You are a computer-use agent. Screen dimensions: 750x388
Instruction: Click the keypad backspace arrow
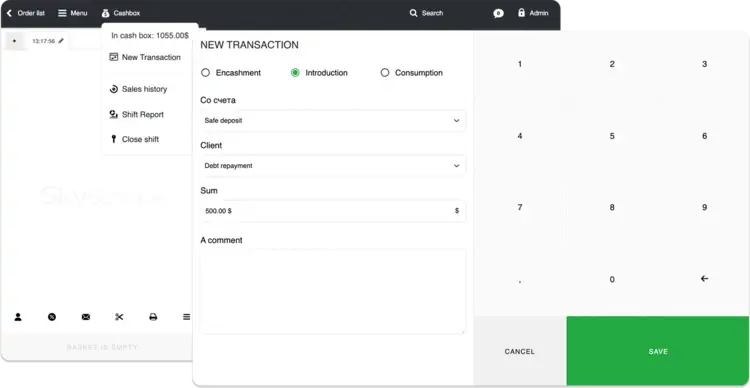(704, 279)
